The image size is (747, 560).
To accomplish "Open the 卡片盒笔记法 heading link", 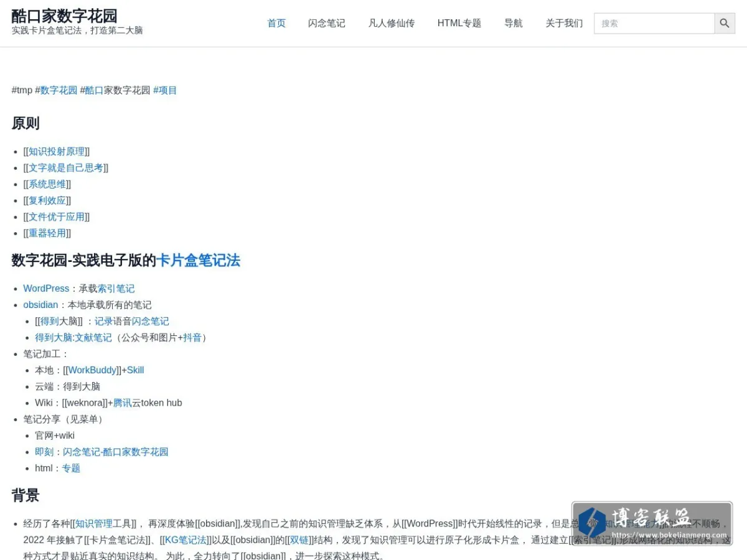I will (x=198, y=261).
